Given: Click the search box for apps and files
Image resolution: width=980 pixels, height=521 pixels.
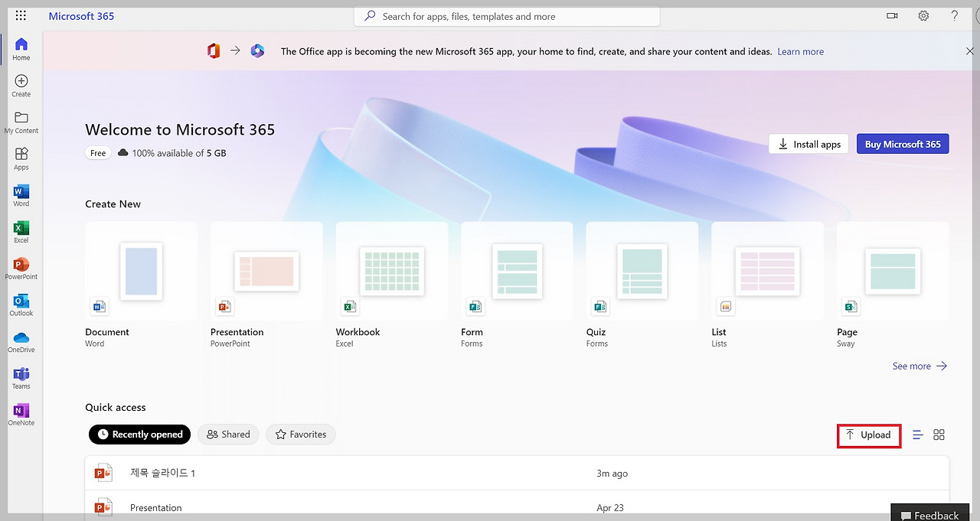Looking at the screenshot, I should coord(507,16).
